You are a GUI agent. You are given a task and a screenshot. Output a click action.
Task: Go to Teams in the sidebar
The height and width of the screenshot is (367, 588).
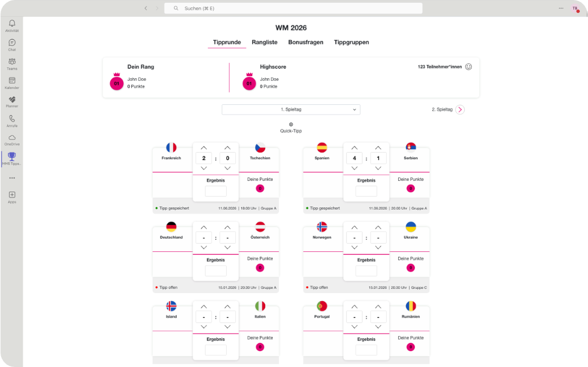pos(12,62)
